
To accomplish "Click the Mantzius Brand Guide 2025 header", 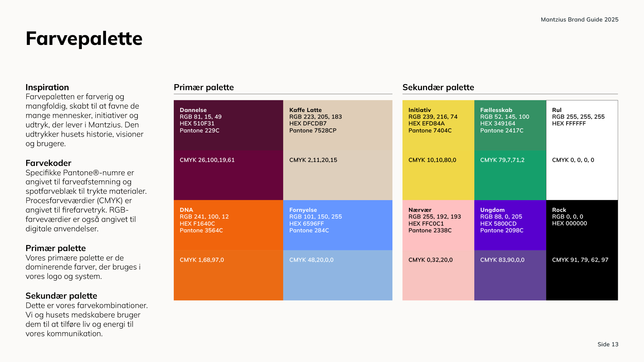I will [579, 19].
